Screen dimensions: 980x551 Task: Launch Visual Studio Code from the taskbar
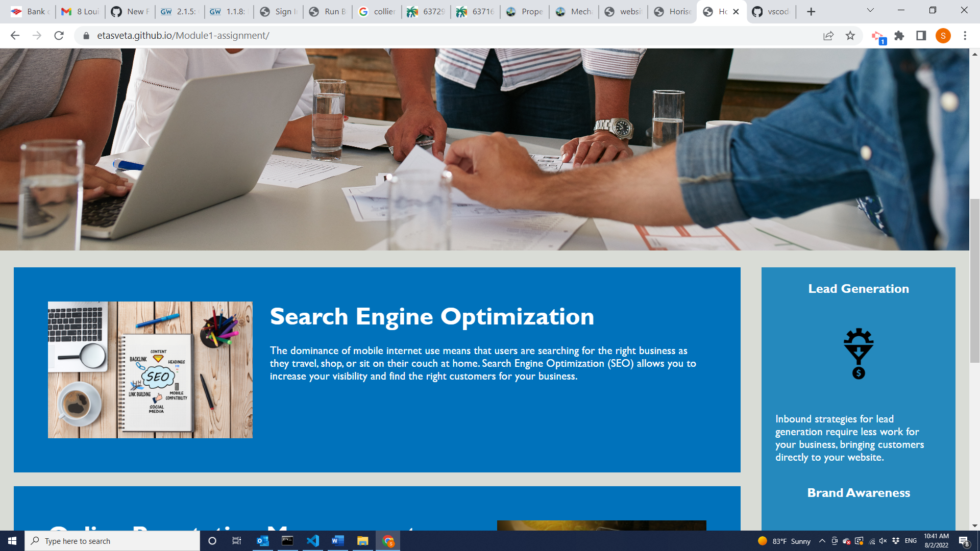click(x=313, y=541)
